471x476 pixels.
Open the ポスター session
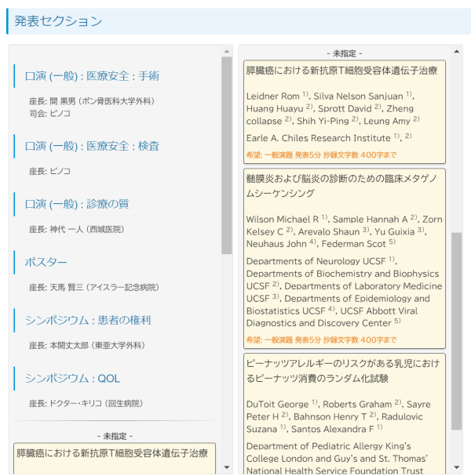point(46,262)
